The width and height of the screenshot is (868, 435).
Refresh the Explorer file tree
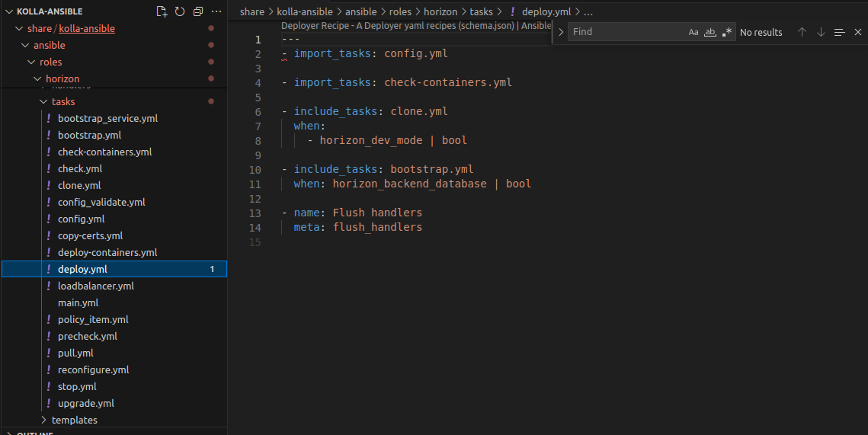click(180, 11)
